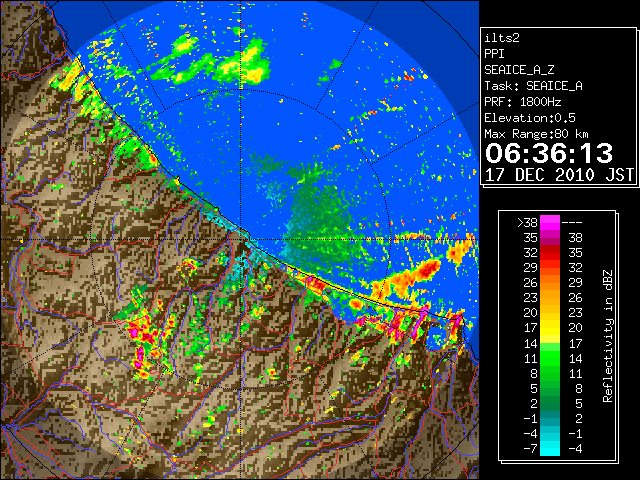This screenshot has height=480, width=640.
Task: Select the ilts2 radar site label
Action: pos(502,38)
